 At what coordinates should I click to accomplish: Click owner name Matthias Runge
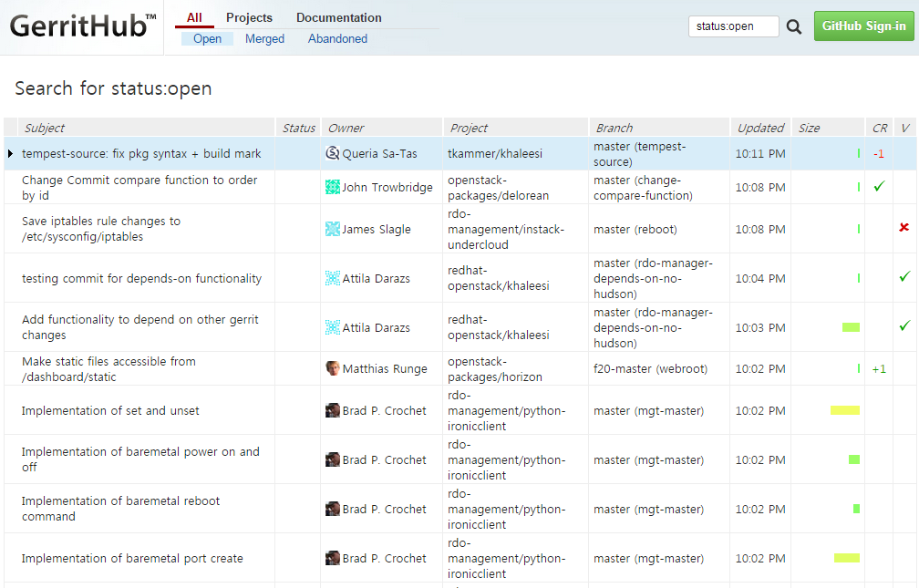tap(385, 368)
